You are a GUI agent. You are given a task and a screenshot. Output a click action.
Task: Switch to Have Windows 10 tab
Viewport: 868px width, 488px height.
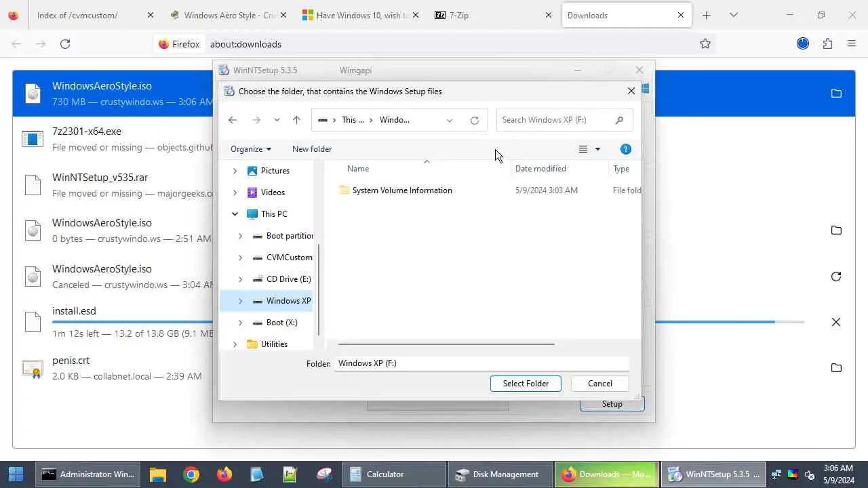point(361,15)
